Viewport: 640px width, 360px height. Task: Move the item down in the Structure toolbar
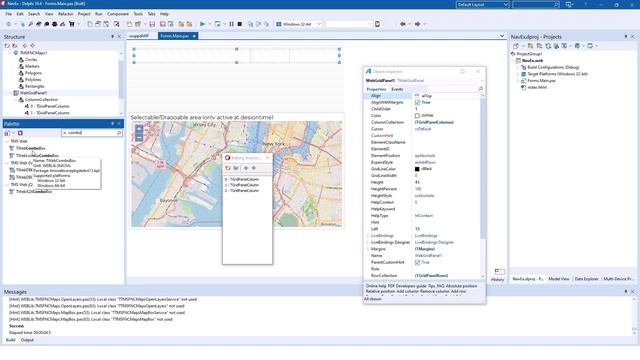[x=33, y=46]
